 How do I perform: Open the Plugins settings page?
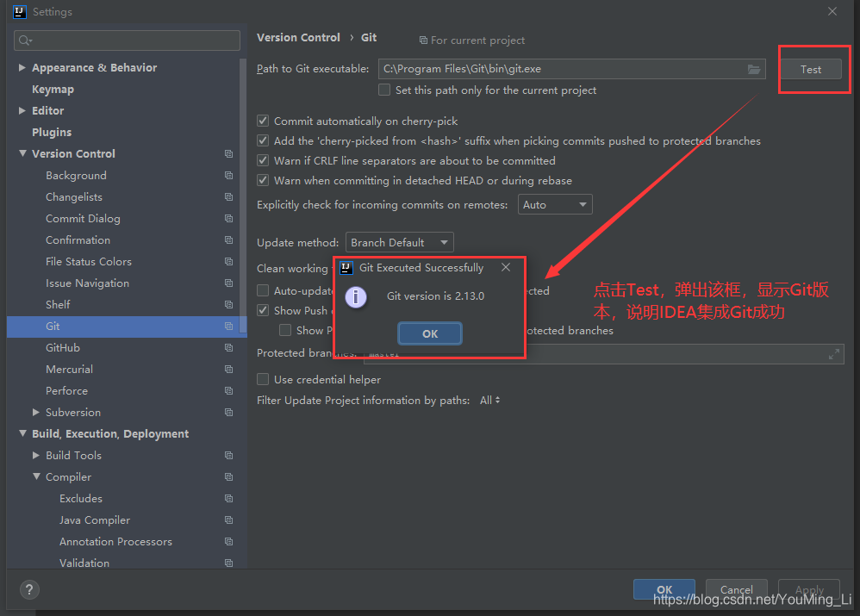(52, 132)
